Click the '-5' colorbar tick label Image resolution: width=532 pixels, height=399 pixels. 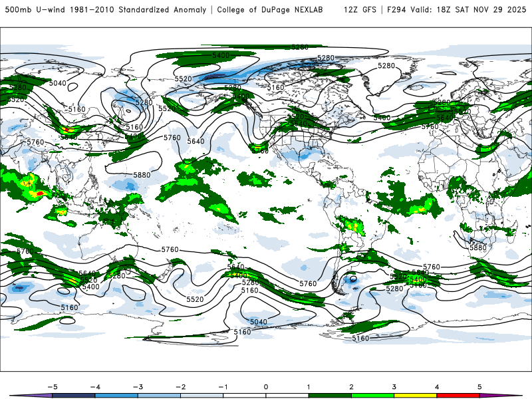pos(53,387)
